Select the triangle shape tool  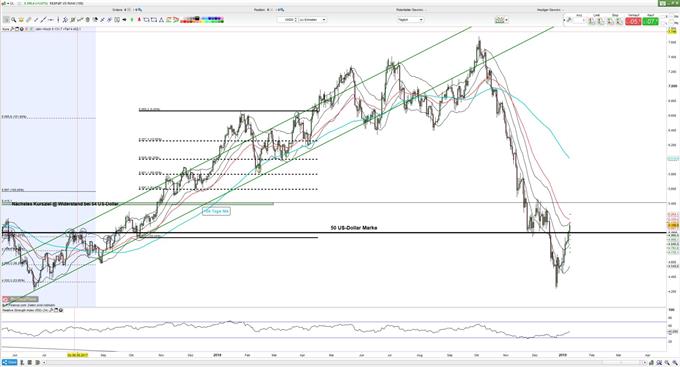tap(161, 20)
